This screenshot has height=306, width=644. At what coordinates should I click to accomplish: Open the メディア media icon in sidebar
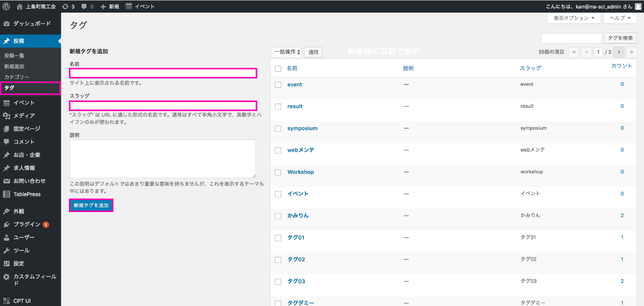(x=7, y=116)
